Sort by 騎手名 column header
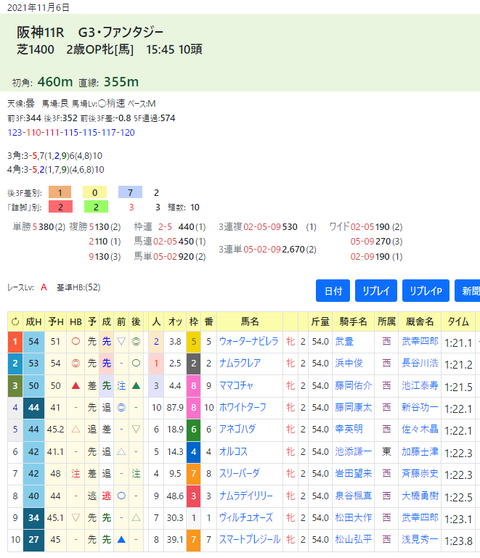Viewport: 480px width, 558px height. click(x=353, y=322)
